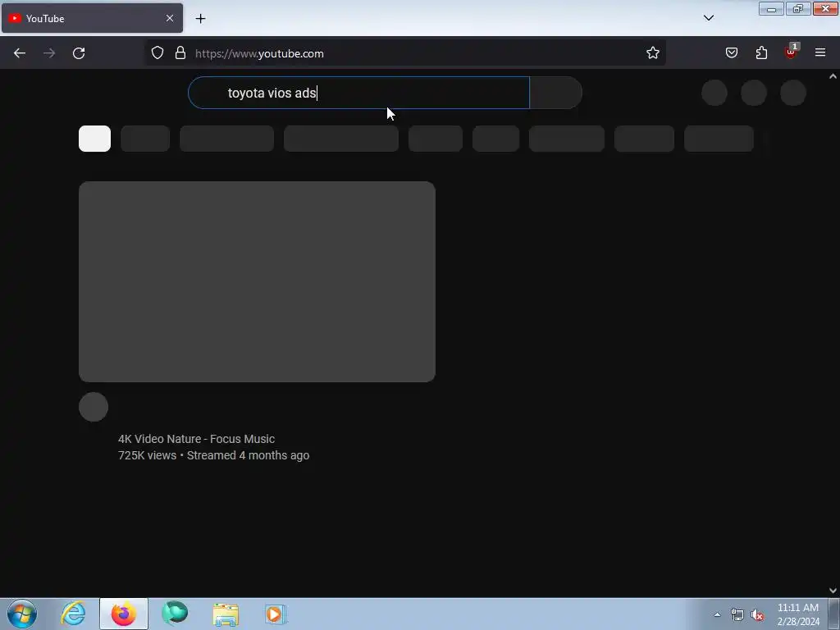Open 4K Video Nature - Focus Music channel
The width and height of the screenshot is (840, 630).
click(x=197, y=439)
